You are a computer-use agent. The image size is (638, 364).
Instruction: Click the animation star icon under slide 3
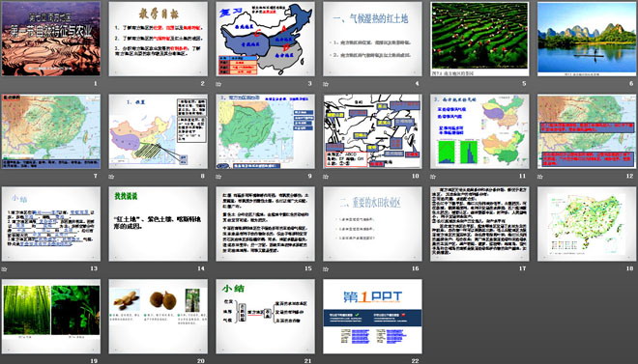(x=218, y=84)
